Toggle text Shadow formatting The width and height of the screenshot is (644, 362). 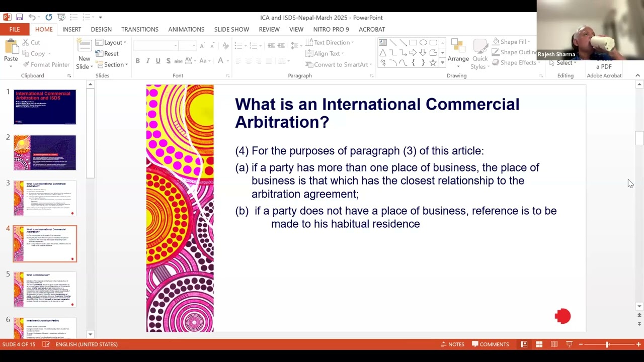168,61
